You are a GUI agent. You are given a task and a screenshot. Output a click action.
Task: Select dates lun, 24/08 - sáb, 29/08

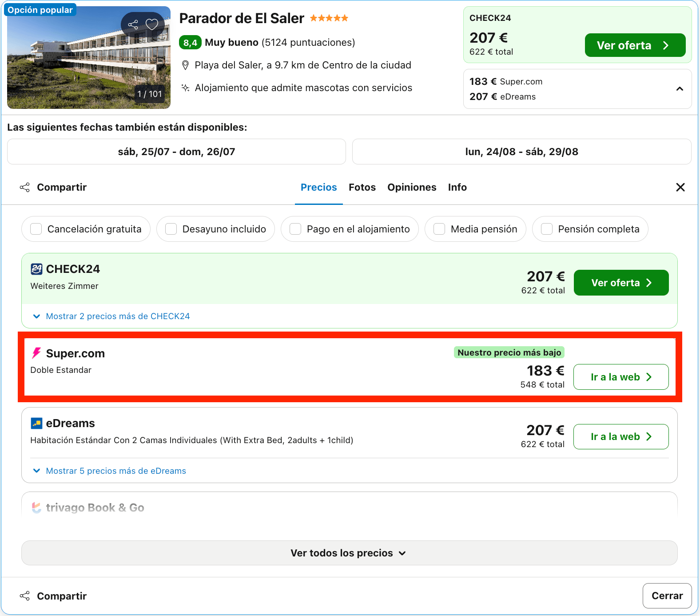521,152
